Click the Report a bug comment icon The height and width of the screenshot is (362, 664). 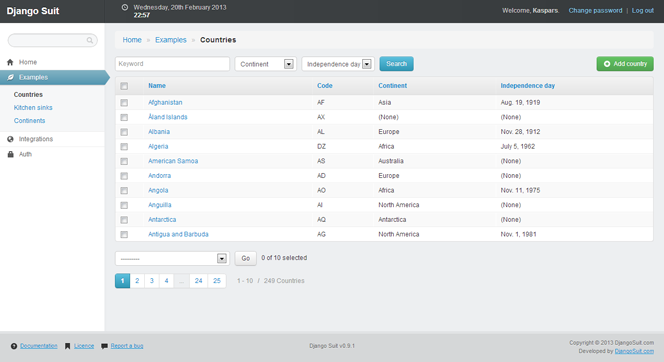coord(104,346)
